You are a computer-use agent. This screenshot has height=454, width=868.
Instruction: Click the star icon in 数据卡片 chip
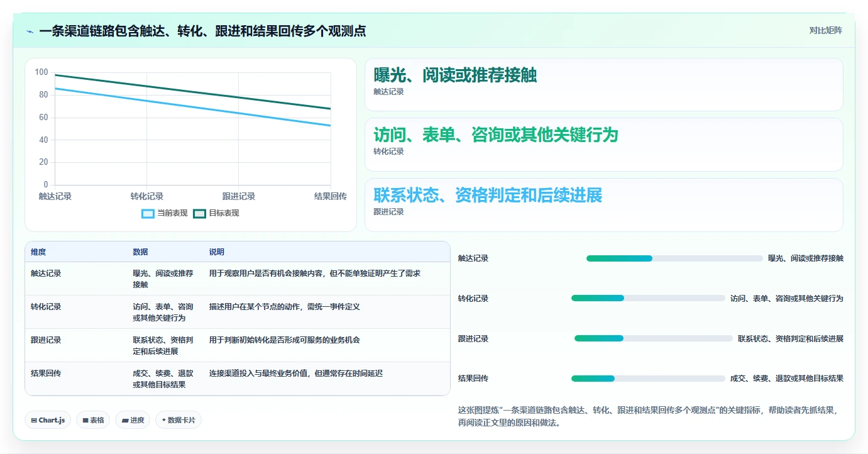164,419
